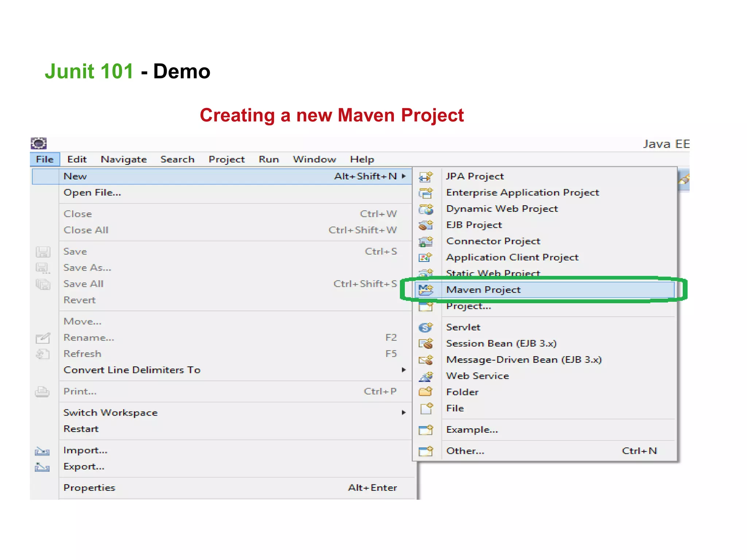Expand Convert Line Delimiters To submenu arrow
747x560 pixels.
tap(404, 370)
